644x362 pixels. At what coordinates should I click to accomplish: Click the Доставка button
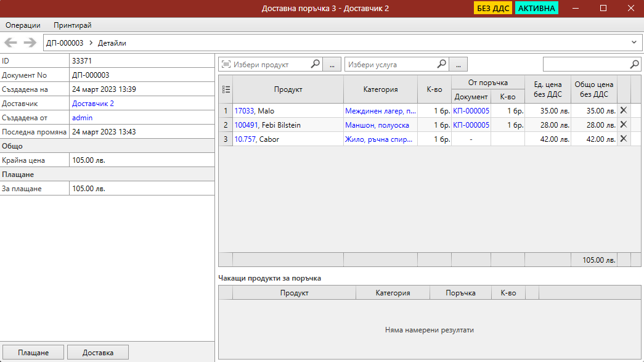coord(98,353)
